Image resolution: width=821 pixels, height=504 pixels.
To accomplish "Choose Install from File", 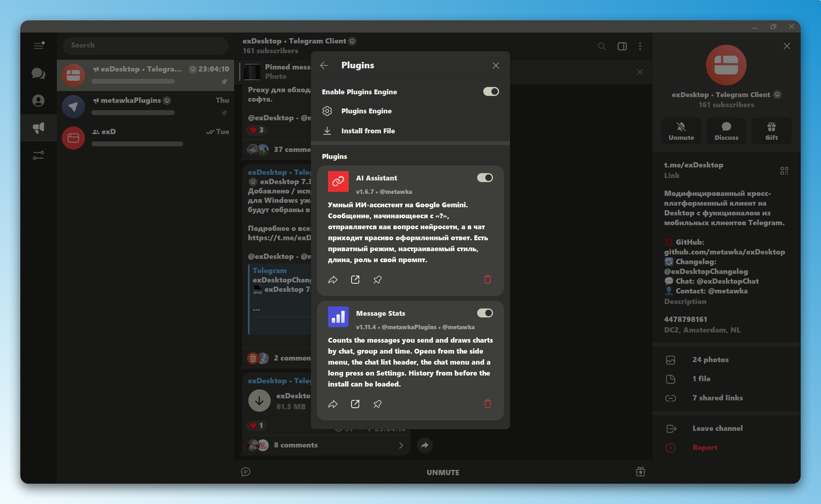I will (x=410, y=131).
